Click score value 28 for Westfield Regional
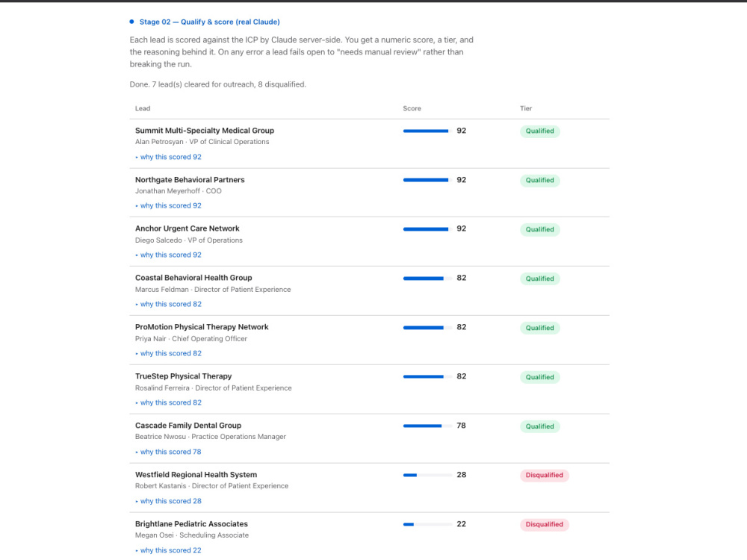The height and width of the screenshot is (560, 747). tap(461, 475)
